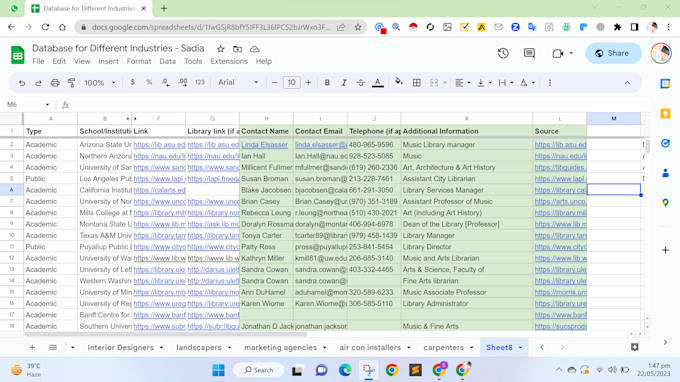Open the Sheets home icon
680x382 pixels.
[x=17, y=55]
